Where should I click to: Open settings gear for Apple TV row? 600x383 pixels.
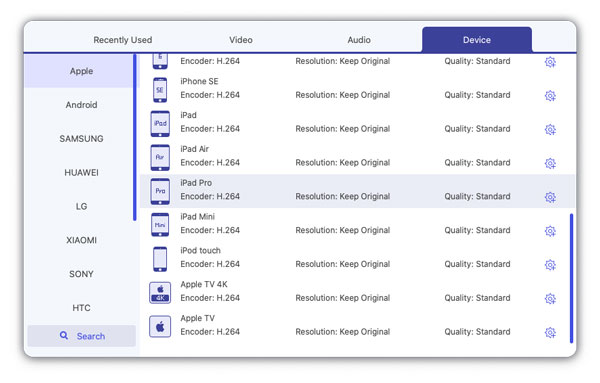(550, 332)
